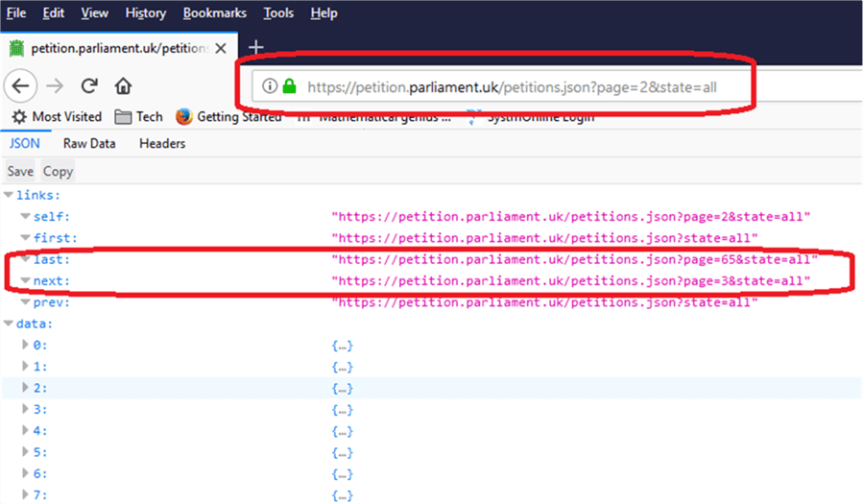863x504 pixels.
Task: Reload the page with the refresh icon
Action: 89,85
